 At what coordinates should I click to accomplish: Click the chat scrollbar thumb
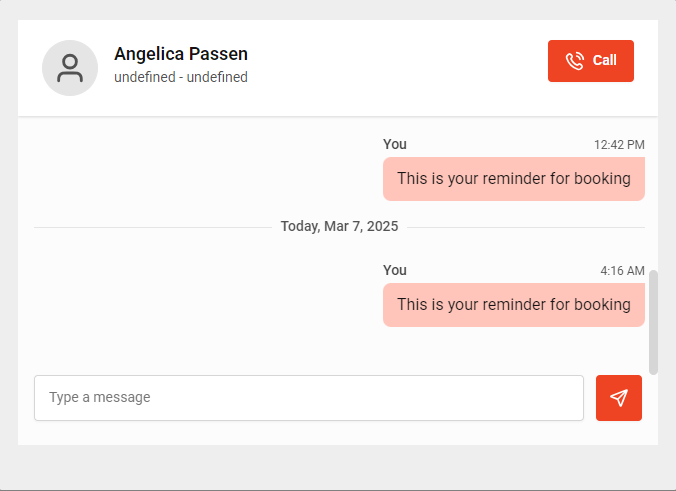[653, 321]
